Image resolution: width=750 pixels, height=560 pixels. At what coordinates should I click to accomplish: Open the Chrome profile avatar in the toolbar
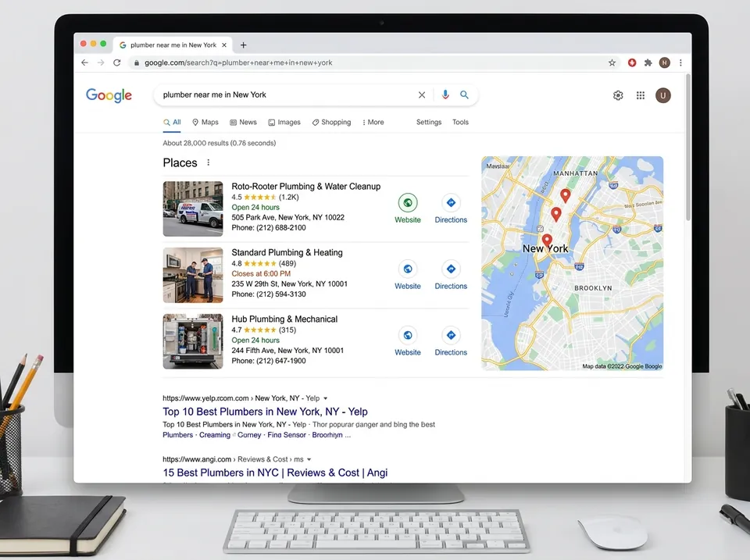pos(664,62)
